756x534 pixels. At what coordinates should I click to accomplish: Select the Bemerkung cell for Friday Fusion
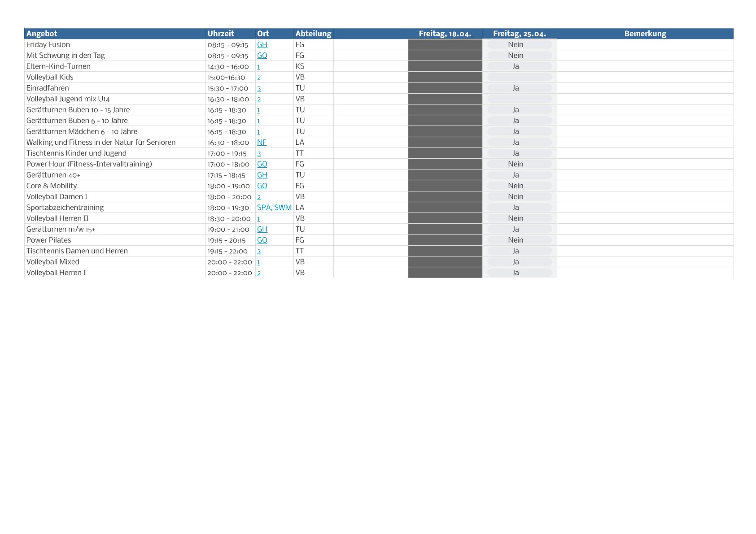[645, 45]
